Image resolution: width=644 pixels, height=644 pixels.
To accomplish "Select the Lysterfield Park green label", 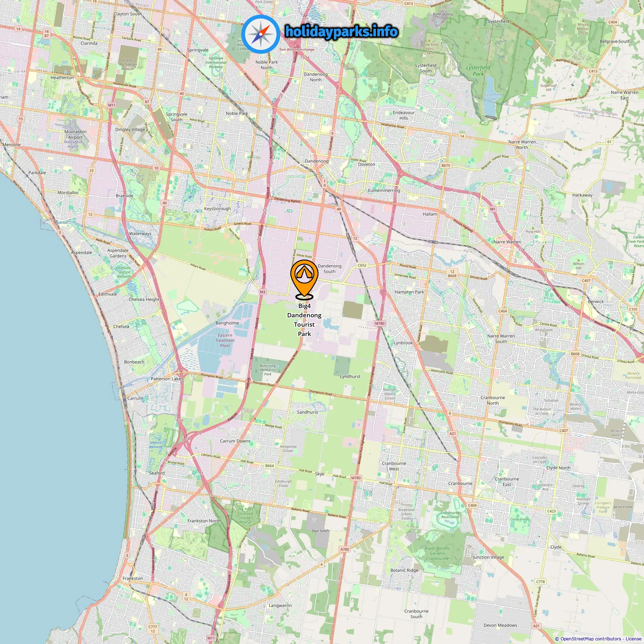I will coord(478,70).
